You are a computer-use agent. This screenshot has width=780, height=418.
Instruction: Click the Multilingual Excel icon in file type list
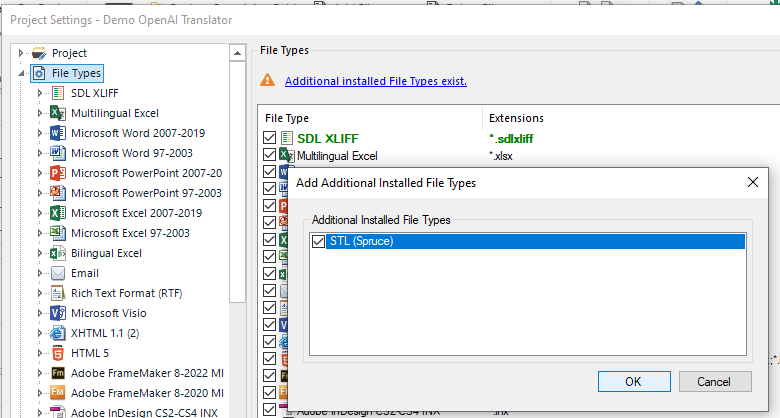287,155
